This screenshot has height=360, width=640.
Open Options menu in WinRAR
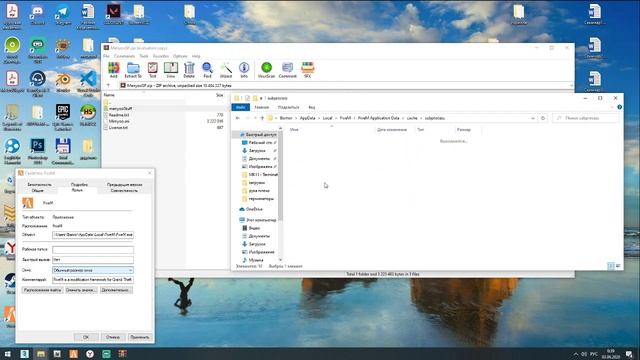[180, 56]
